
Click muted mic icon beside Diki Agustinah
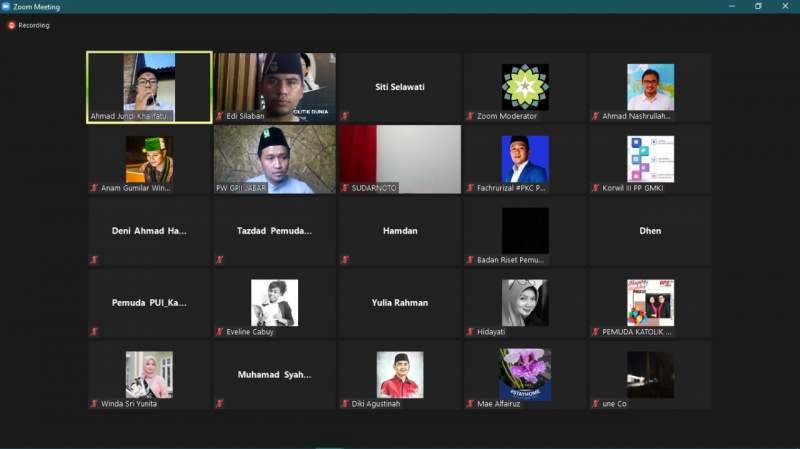coord(345,404)
